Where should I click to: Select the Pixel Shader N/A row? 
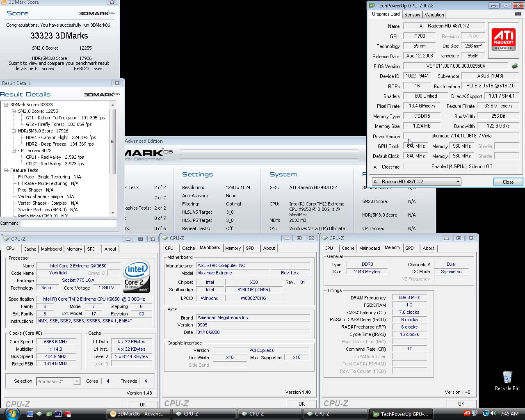click(x=36, y=190)
